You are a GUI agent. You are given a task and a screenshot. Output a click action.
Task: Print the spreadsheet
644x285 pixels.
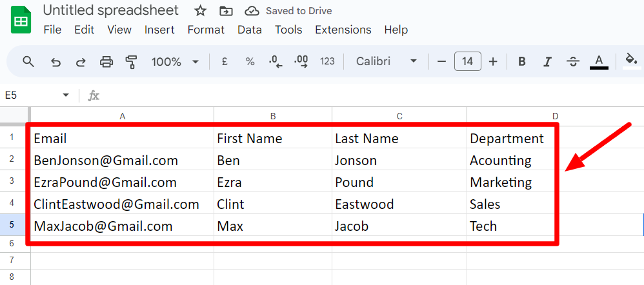[106, 62]
